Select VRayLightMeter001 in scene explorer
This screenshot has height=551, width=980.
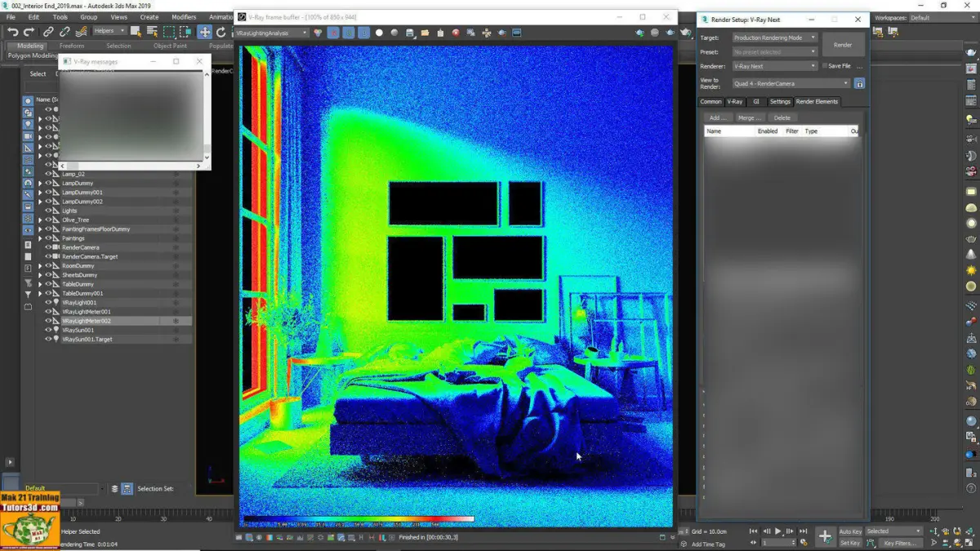click(x=87, y=312)
